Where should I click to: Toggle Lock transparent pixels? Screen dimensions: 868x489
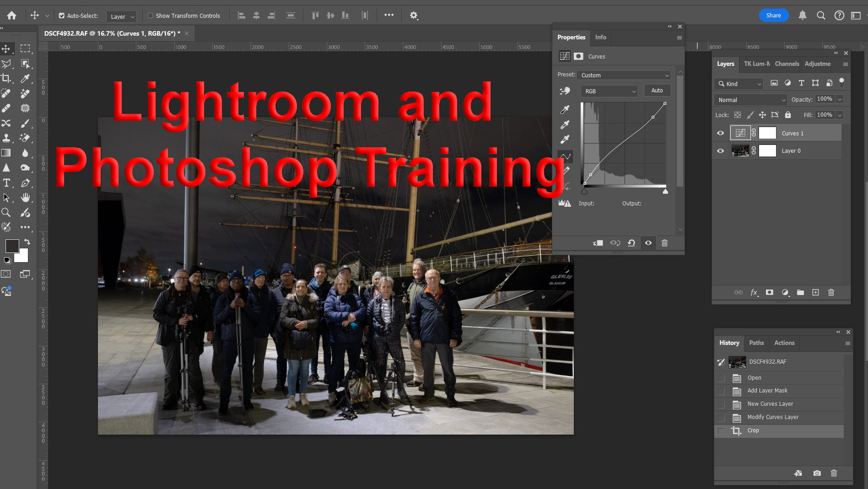(x=738, y=115)
